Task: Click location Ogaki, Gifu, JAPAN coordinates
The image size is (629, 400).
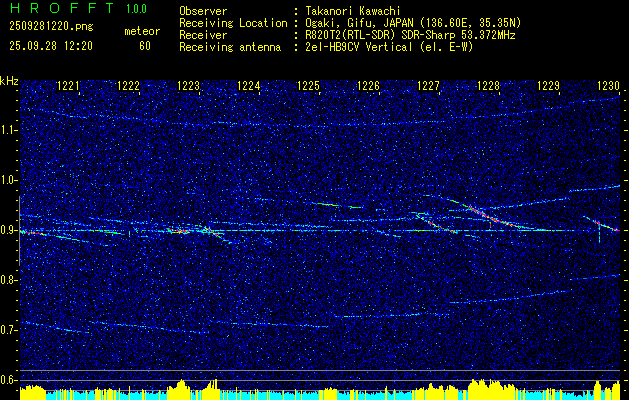Action: point(413,23)
